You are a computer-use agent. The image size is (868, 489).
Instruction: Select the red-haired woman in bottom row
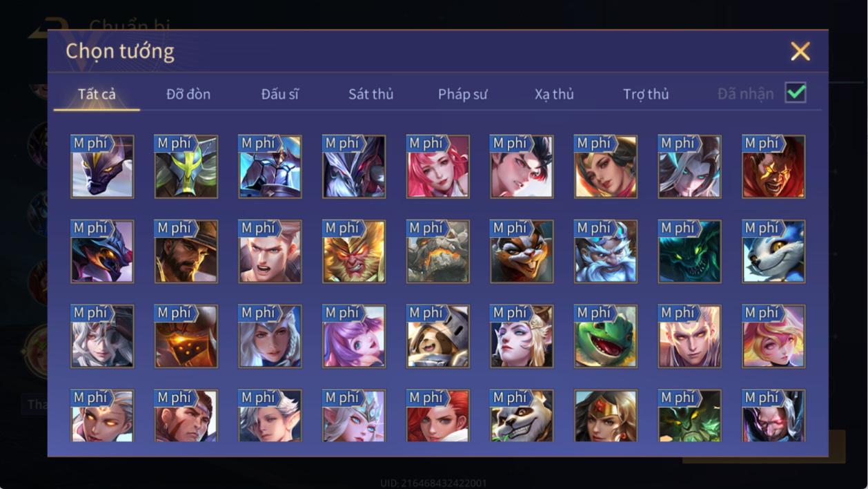438,416
